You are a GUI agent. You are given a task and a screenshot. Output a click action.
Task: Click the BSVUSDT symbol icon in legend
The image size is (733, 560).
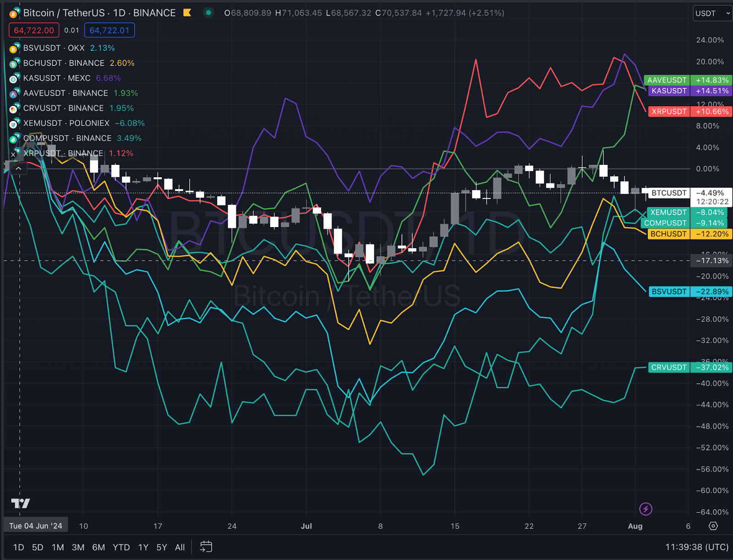pyautogui.click(x=14, y=48)
